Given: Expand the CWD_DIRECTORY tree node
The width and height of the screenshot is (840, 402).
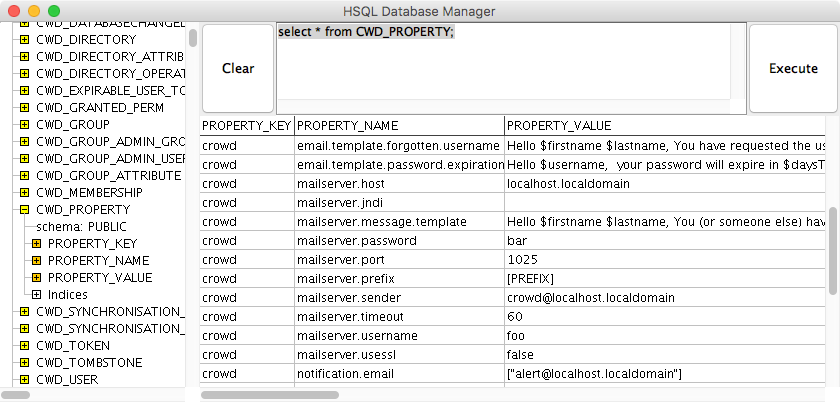Looking at the screenshot, I should (x=24, y=39).
